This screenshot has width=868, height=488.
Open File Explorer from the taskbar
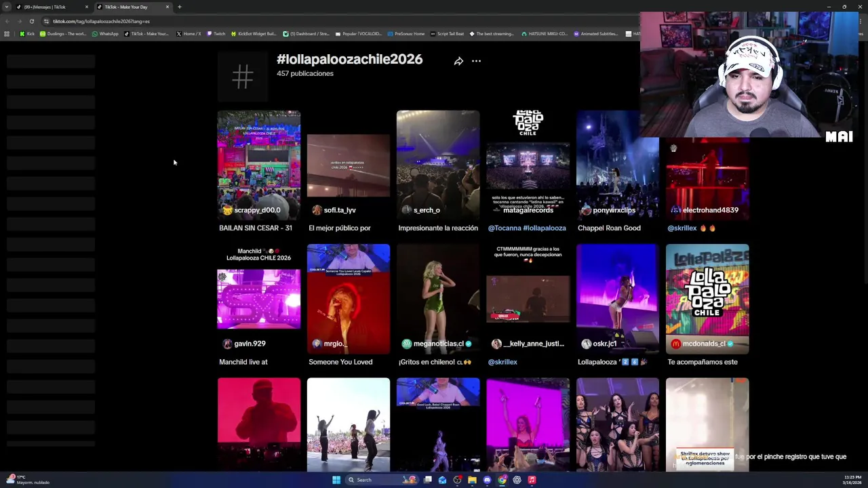472,480
